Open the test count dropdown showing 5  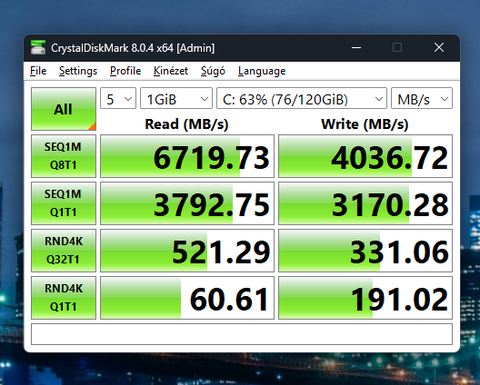(x=118, y=98)
